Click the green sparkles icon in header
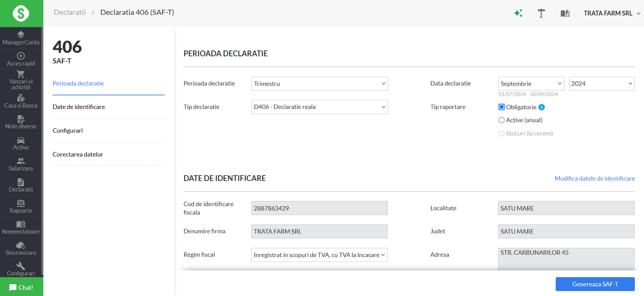 tap(518, 13)
